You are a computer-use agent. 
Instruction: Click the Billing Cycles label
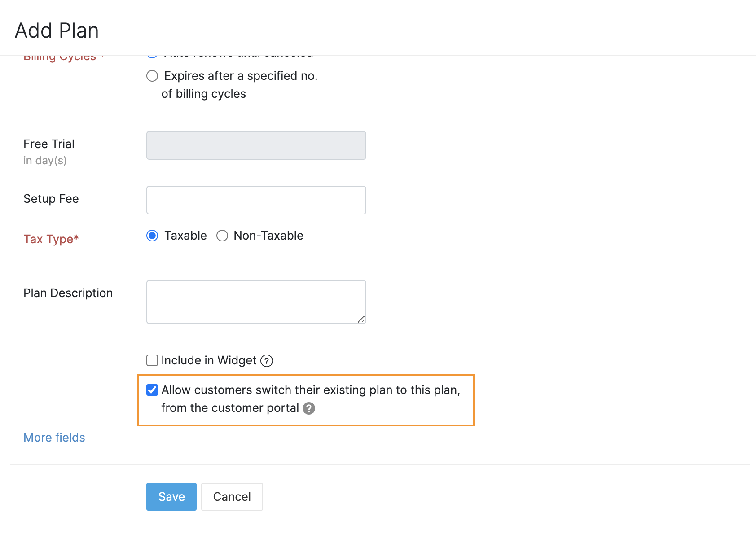60,56
